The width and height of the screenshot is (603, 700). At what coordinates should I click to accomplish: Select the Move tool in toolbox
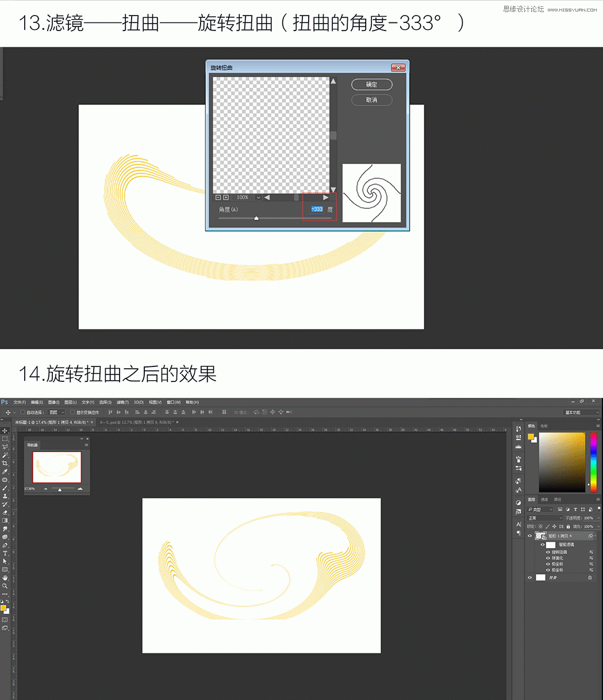point(5,431)
